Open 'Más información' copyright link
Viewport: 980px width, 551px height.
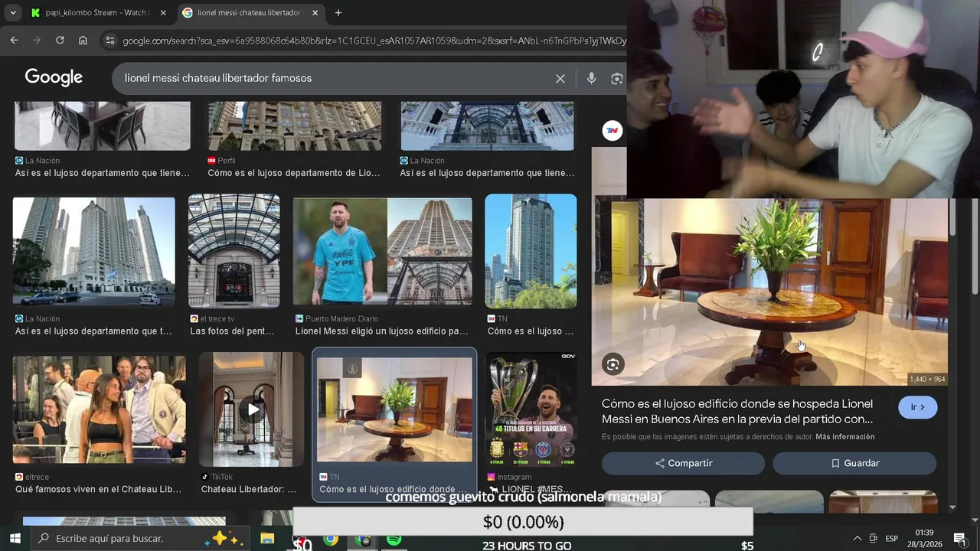(845, 437)
